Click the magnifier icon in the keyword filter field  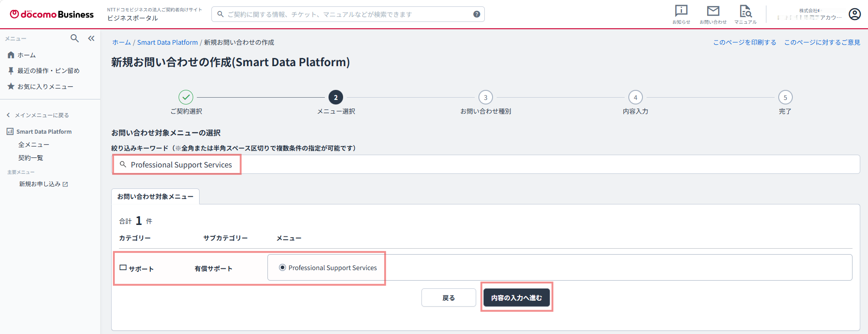[123, 164]
